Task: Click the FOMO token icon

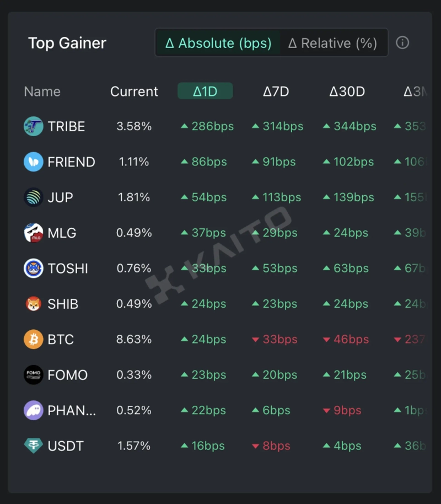Action: (x=34, y=375)
